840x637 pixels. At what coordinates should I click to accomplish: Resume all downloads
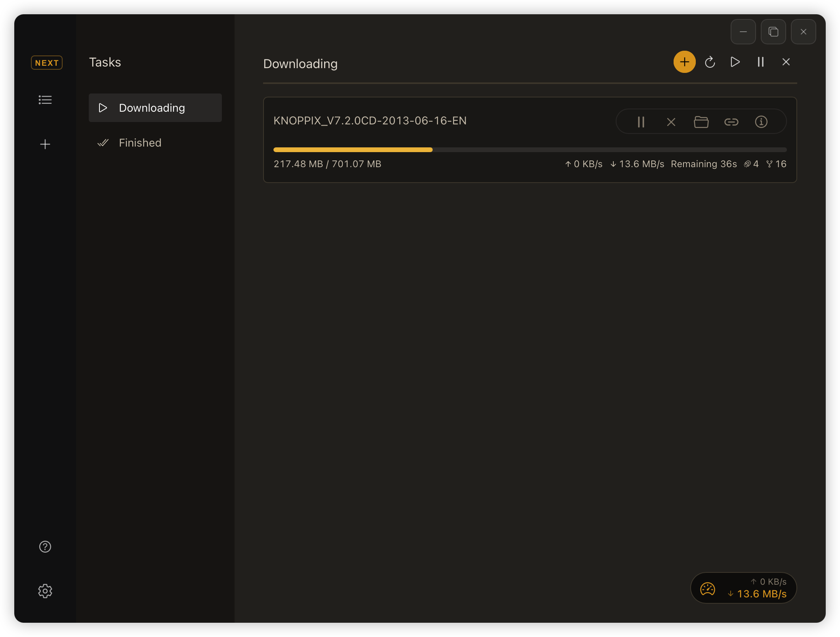point(735,62)
